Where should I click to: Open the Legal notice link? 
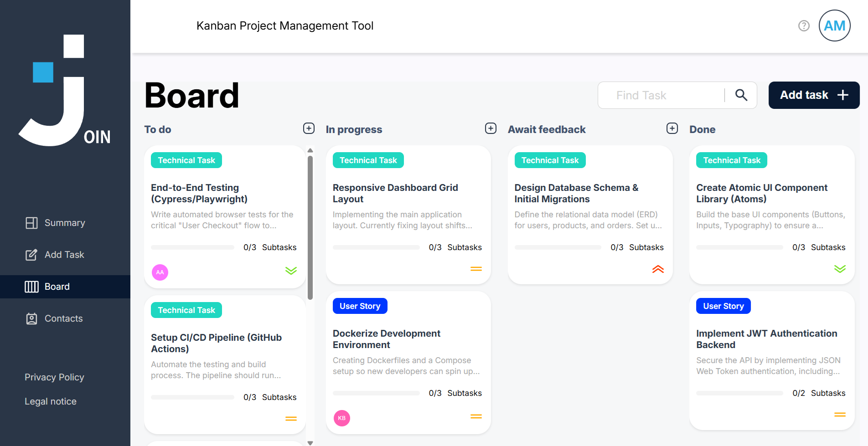[x=51, y=401]
